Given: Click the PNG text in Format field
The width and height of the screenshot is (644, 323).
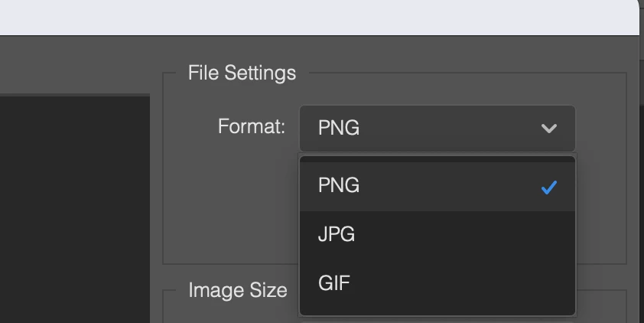Looking at the screenshot, I should coord(339,129).
